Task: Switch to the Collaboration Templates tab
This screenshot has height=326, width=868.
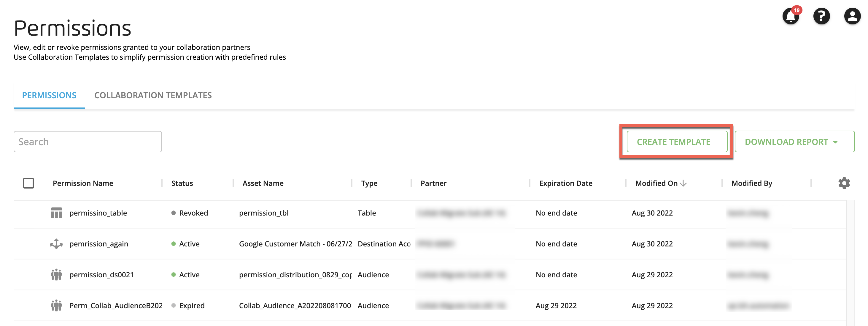Action: (x=153, y=95)
